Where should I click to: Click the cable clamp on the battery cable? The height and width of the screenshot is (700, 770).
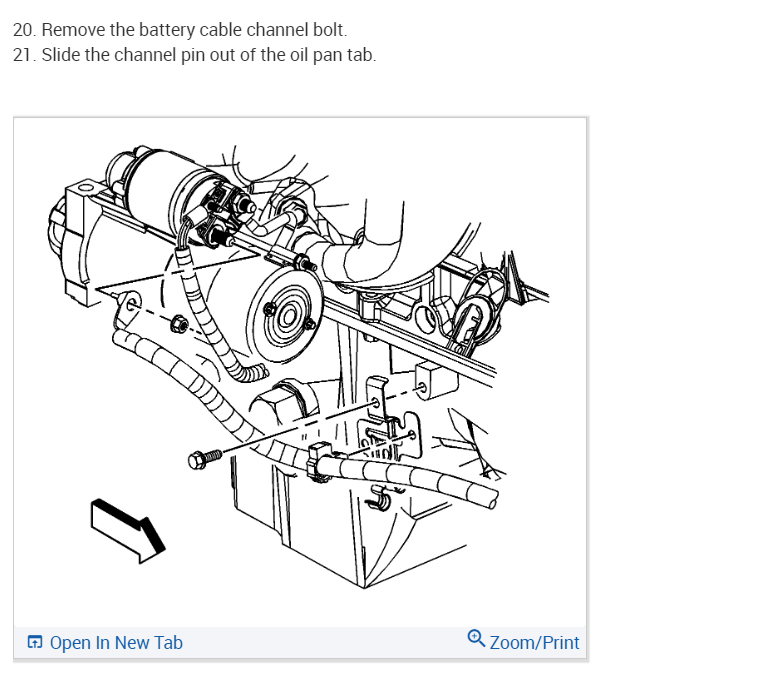[318, 462]
